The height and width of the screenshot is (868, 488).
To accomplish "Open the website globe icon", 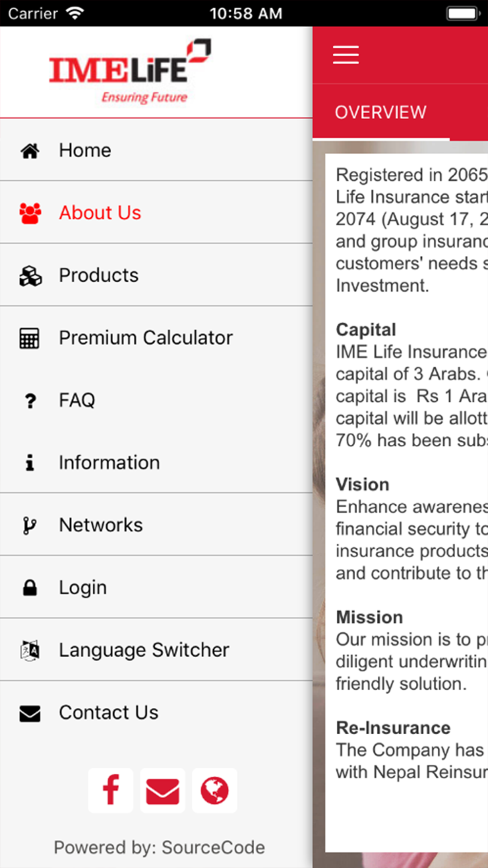I will 214,790.
